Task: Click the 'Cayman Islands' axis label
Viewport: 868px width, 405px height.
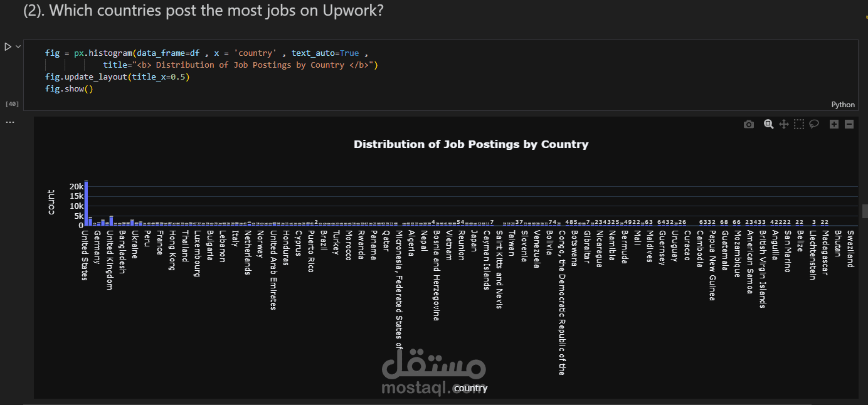Action: pos(486,260)
